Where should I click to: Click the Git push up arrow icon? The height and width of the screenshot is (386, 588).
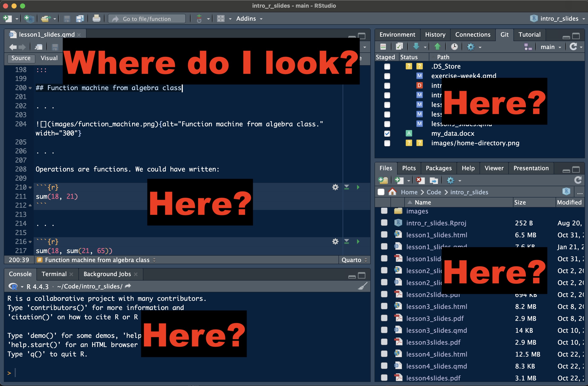(x=437, y=46)
